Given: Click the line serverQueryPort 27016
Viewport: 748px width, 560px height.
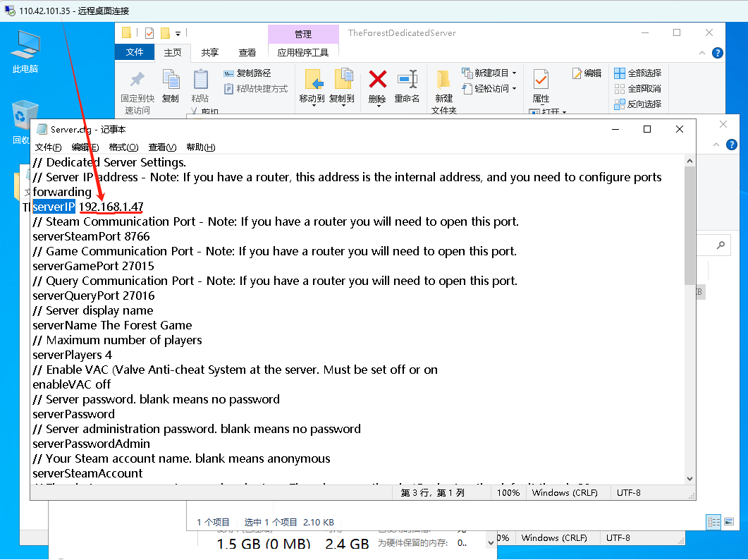Looking at the screenshot, I should [94, 296].
